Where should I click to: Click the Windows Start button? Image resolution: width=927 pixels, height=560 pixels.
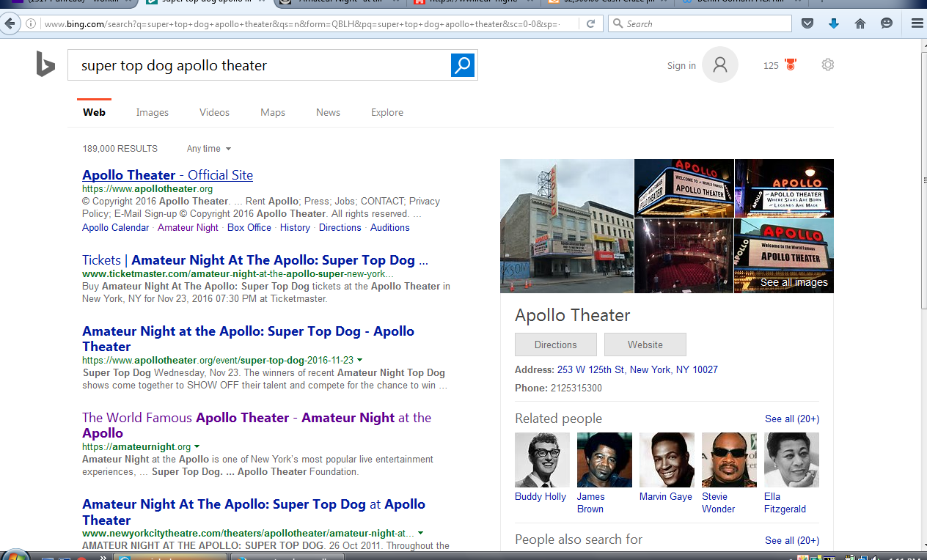point(15,556)
